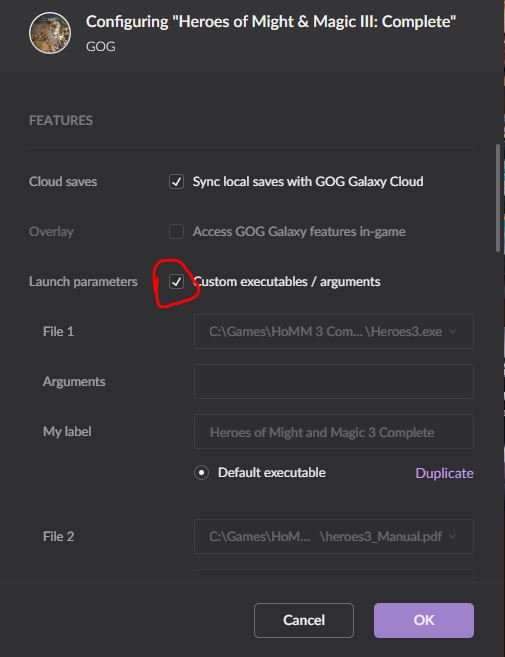Select the Default executable radio button
The width and height of the screenshot is (505, 657).
[201, 473]
